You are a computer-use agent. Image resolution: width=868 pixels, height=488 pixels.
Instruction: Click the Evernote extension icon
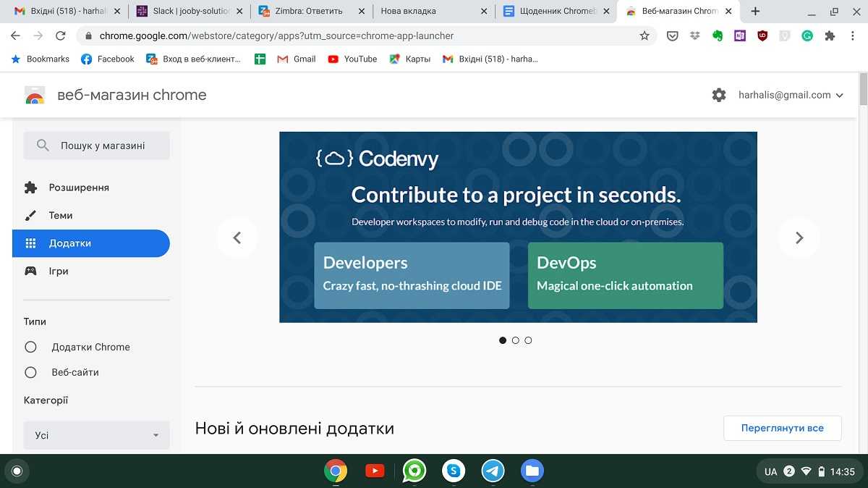point(718,35)
